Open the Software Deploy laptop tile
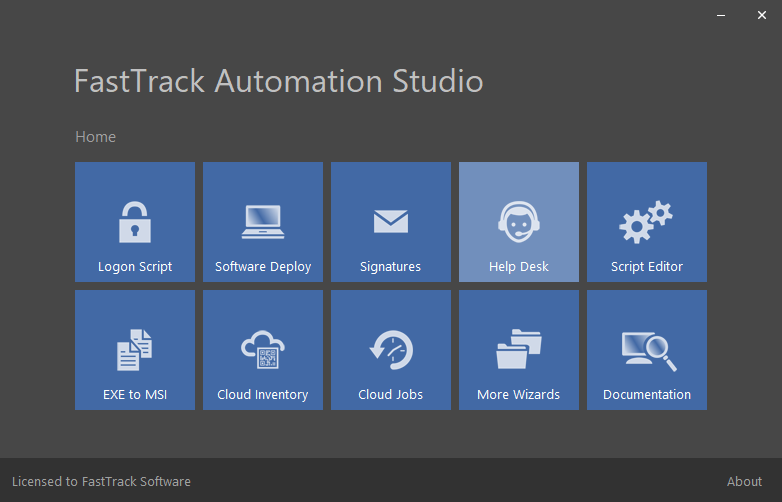Viewport: 782px width, 502px height. pos(263,222)
